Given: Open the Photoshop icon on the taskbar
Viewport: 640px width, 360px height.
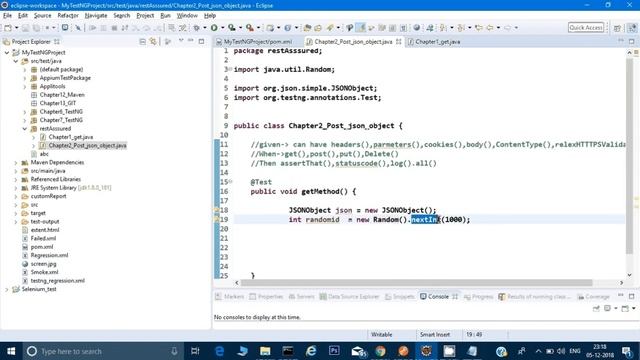Looking at the screenshot, I should pos(334,351).
